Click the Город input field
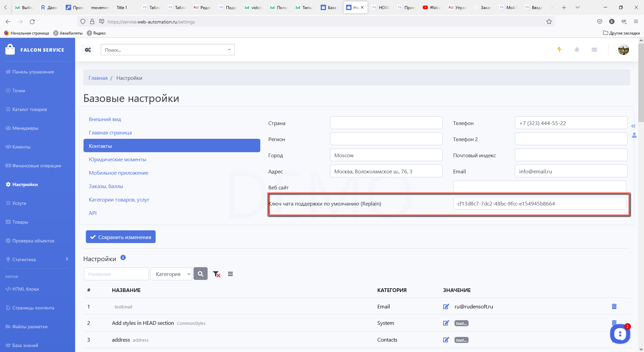Screen dimensions: 644x352 point(386,155)
